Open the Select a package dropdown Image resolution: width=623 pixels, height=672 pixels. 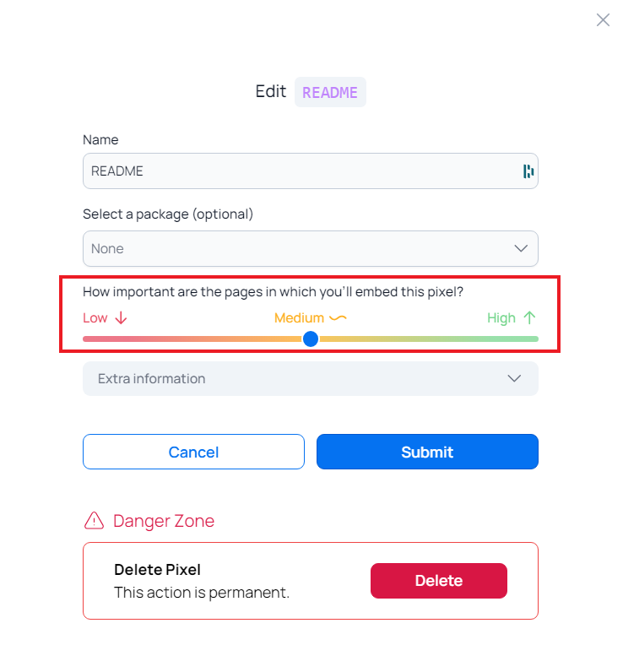tap(295, 249)
